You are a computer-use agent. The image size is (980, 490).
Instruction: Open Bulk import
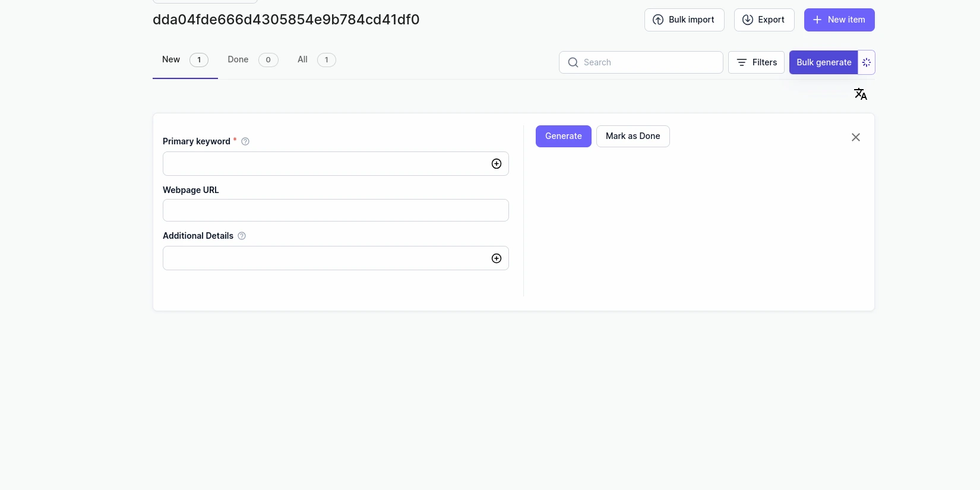pos(684,20)
